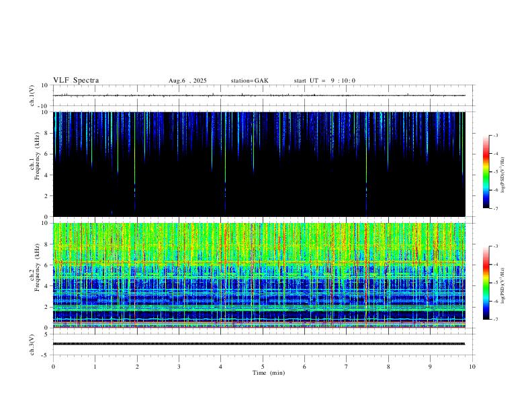Select the lower colorbar "log(PSD)(V²/Hz)" label

503,285
